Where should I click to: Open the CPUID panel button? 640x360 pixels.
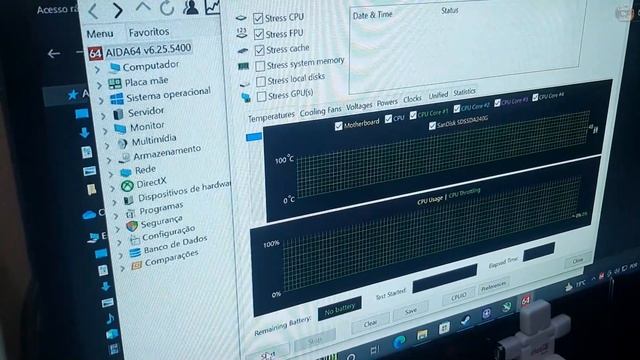click(459, 296)
